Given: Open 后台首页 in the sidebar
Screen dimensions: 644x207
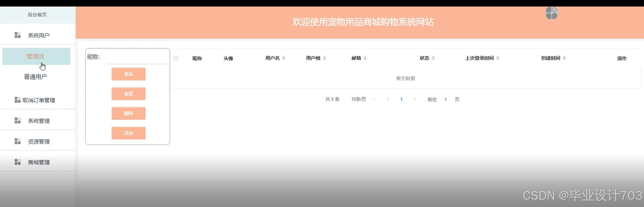Looking at the screenshot, I should coord(37,15).
